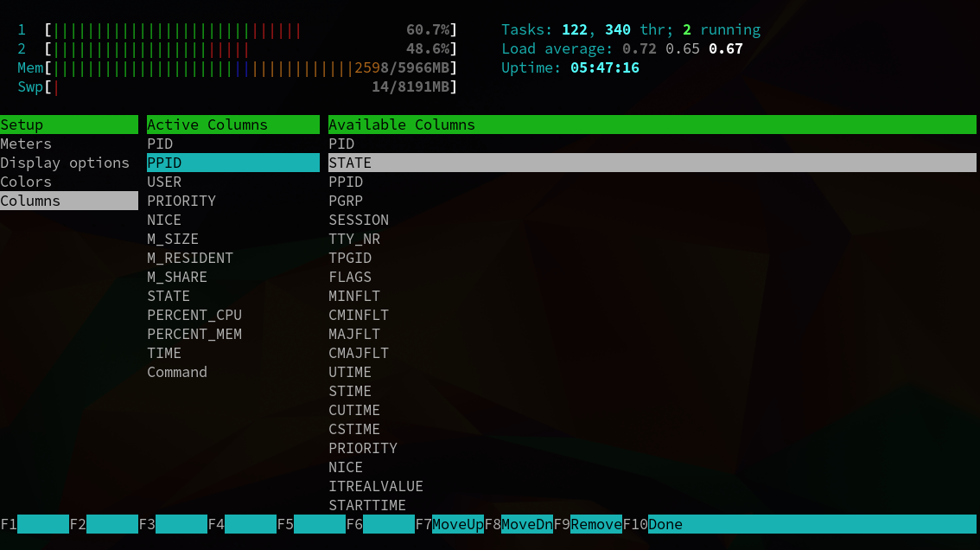Click the Tasks count line
980x550 pixels.
[631, 30]
